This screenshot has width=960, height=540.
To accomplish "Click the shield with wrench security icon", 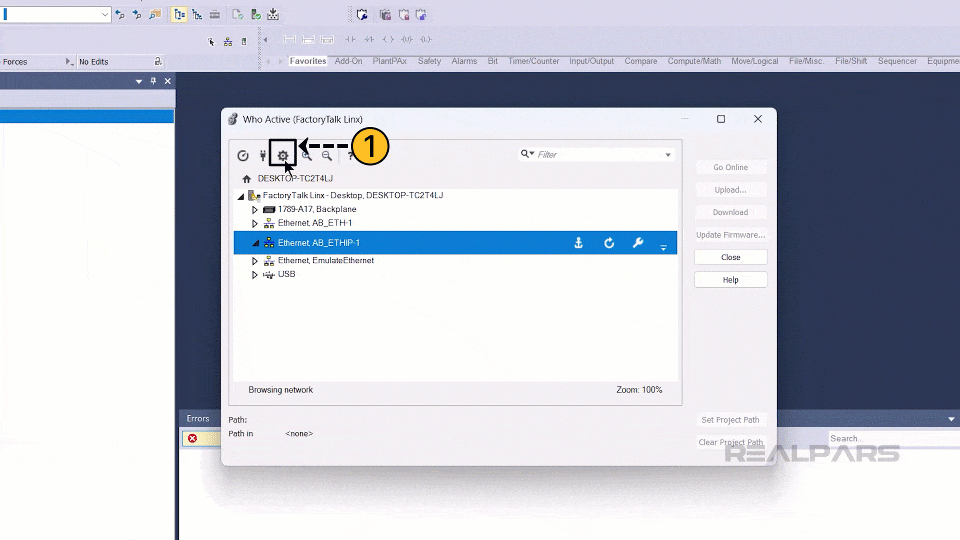I will pos(362,15).
